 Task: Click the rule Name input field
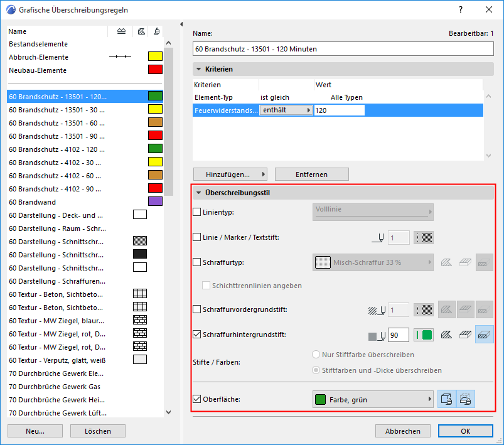click(343, 49)
